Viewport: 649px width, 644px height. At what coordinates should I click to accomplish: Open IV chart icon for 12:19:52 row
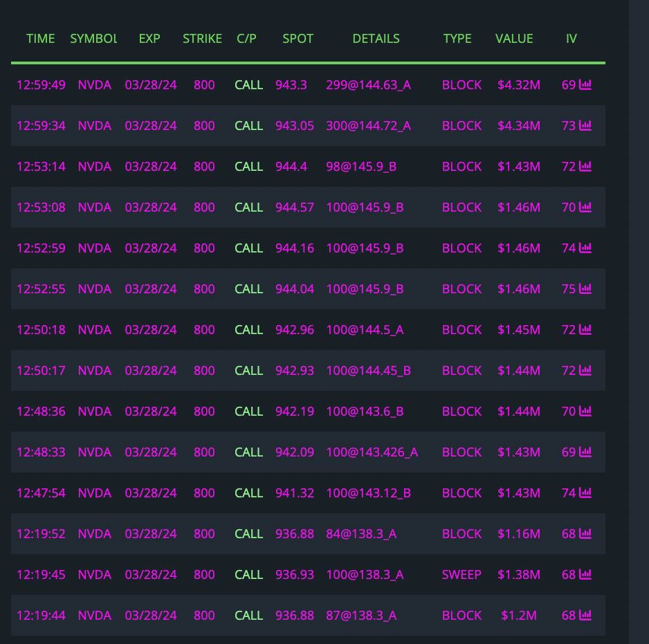click(x=585, y=533)
